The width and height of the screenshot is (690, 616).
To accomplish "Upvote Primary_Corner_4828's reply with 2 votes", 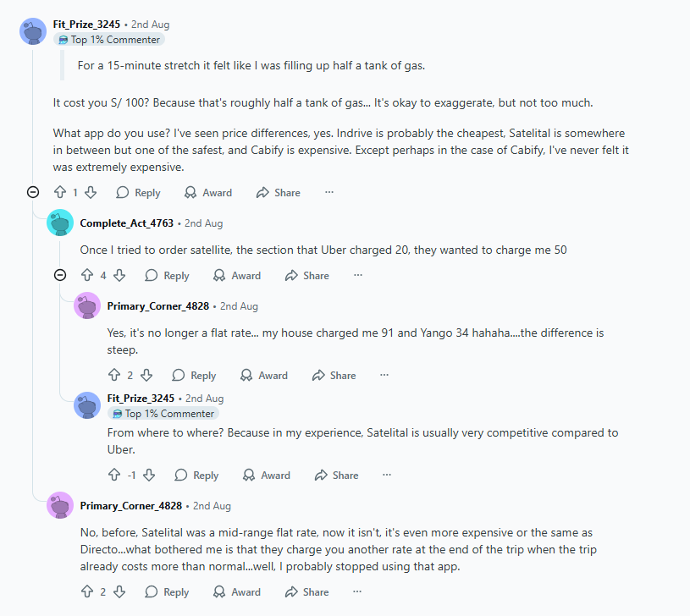I will click(114, 376).
